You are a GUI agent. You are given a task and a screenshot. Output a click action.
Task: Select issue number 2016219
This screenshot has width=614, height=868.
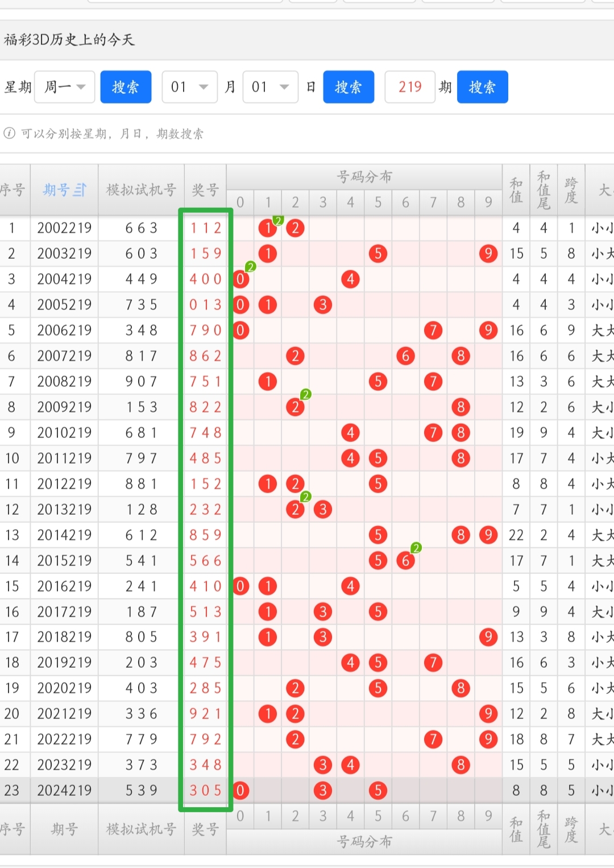click(x=64, y=586)
